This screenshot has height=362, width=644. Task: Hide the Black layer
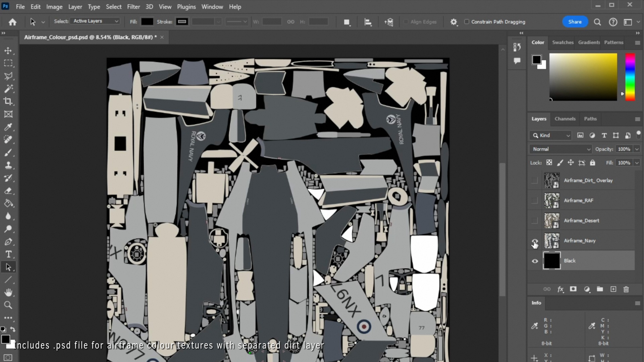pyautogui.click(x=535, y=261)
